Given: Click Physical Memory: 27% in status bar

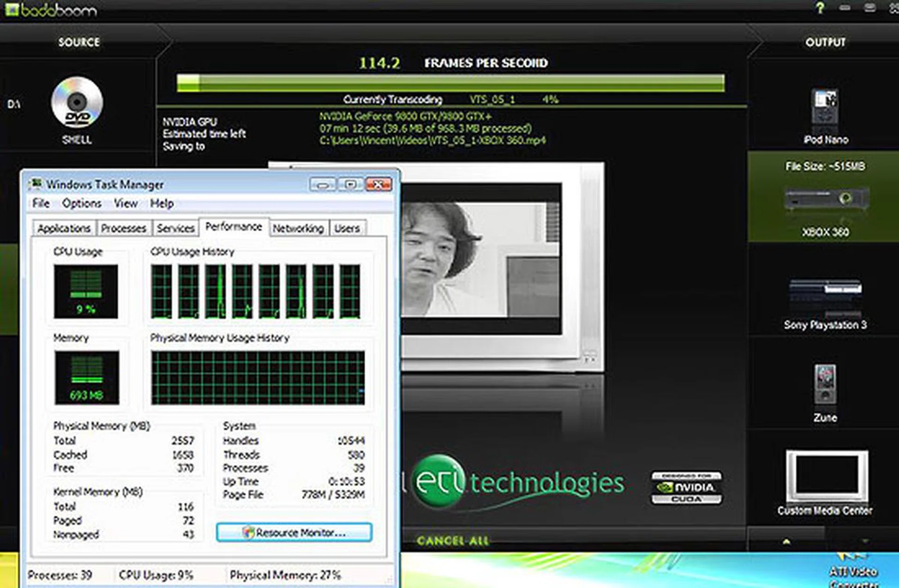Looking at the screenshot, I should pos(285,575).
